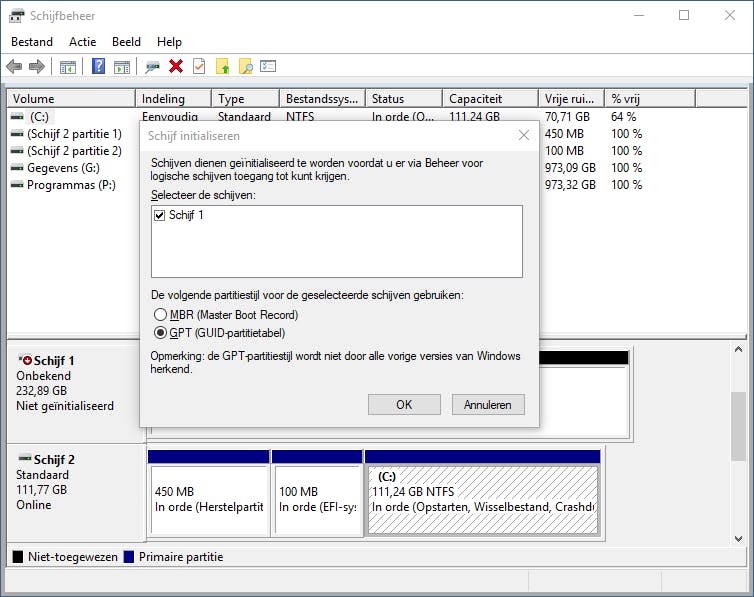
Task: Click the 973,09 GB free space value
Action: (570, 168)
